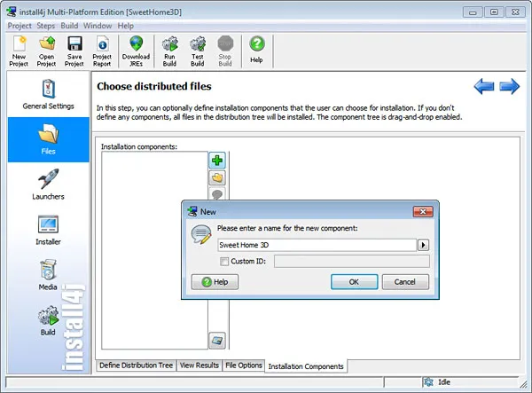Open Project via the toolbar
Screen dimensions: 532x393
click(x=46, y=51)
